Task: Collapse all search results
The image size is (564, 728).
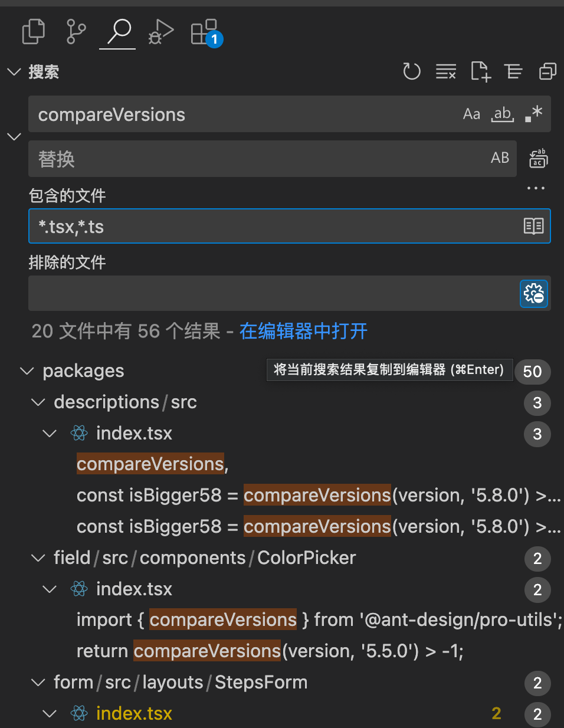Action: 547,72
